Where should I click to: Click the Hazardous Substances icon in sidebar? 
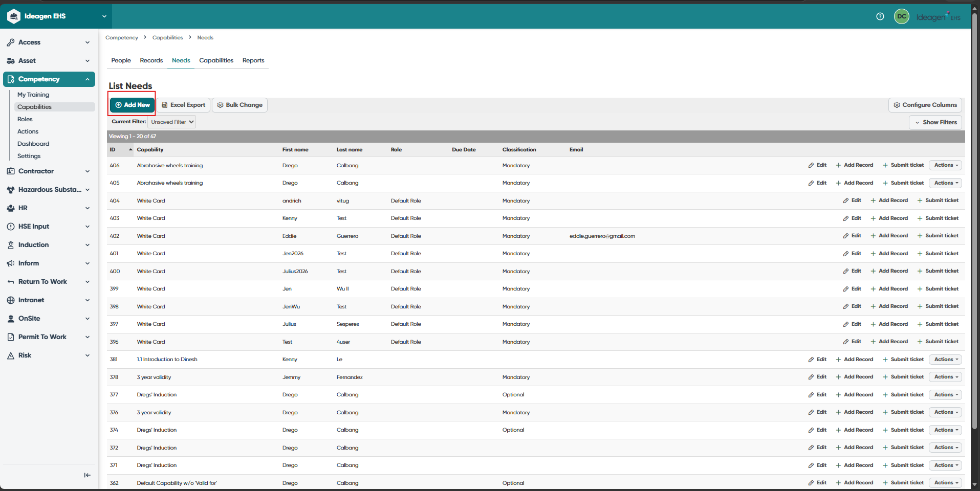11,190
